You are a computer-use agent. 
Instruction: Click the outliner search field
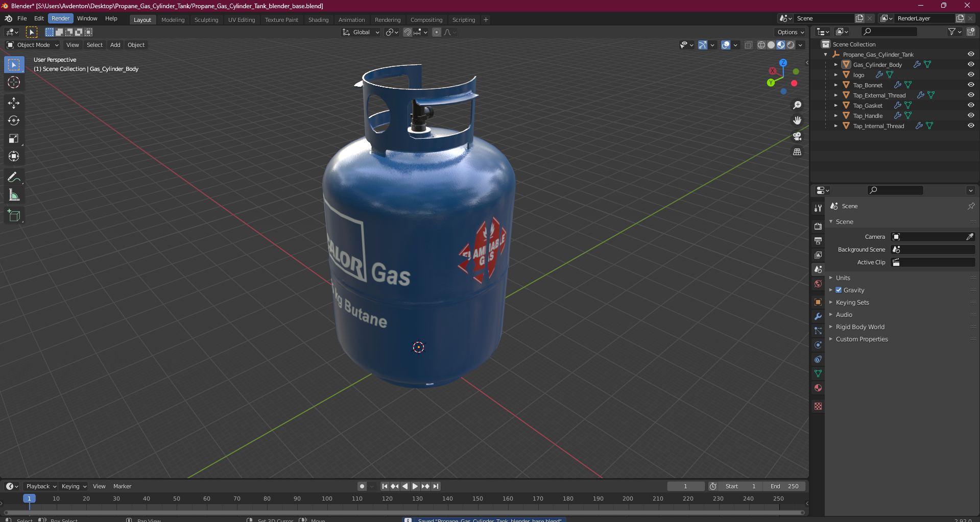pos(889,32)
